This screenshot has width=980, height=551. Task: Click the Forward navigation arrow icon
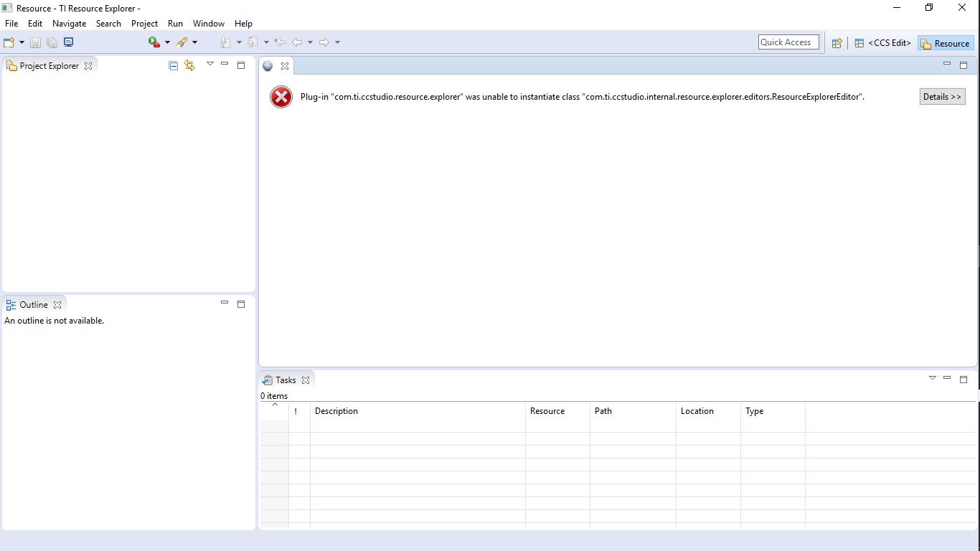tap(324, 42)
